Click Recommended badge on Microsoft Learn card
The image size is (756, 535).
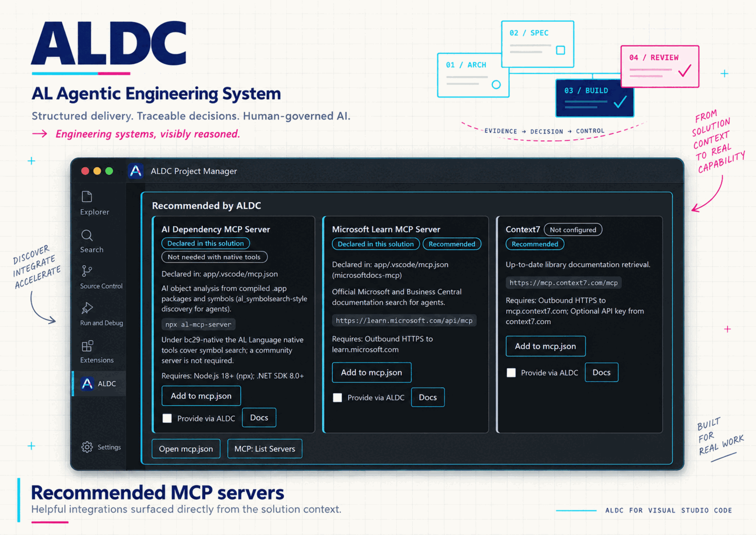click(x=452, y=244)
